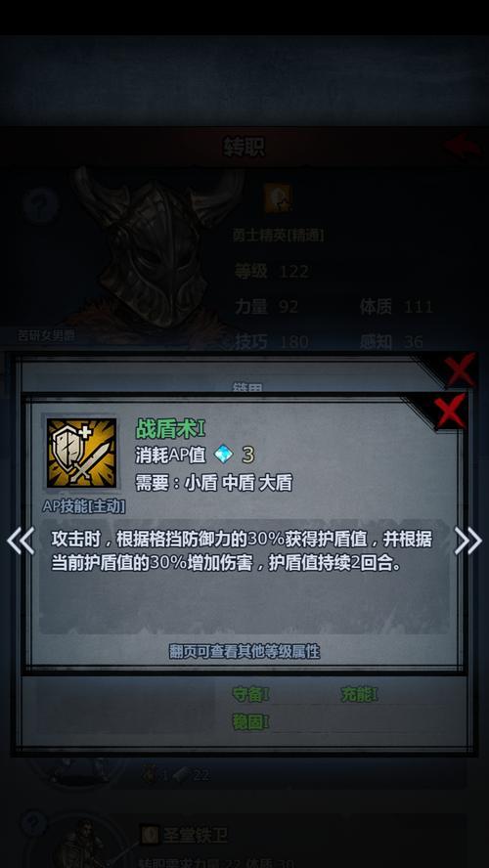
Task: Click the 翻页可查看其他等级属性 hint text
Action: 244,652
